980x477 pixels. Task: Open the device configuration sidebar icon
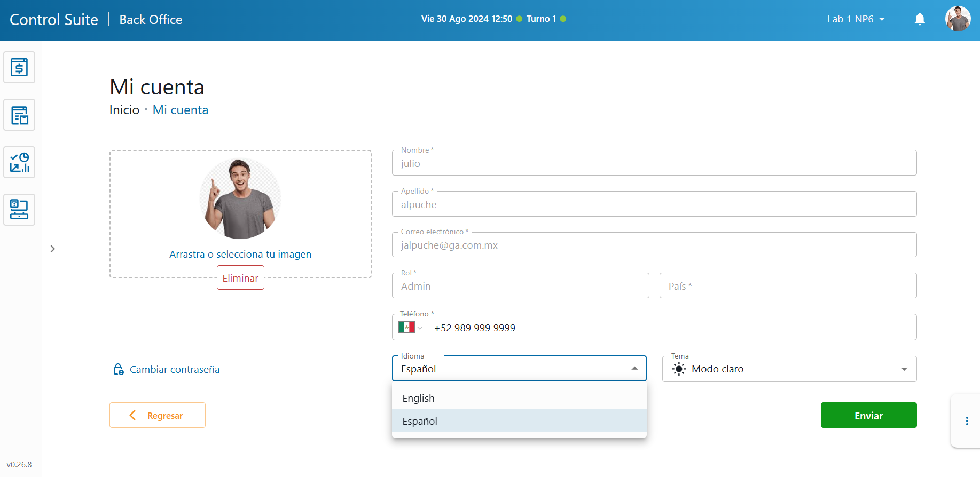19,210
